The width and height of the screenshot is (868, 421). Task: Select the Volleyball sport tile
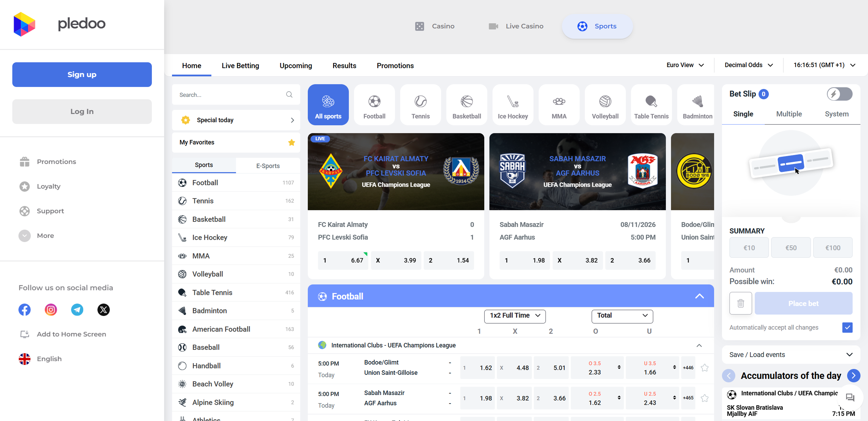[x=605, y=105]
